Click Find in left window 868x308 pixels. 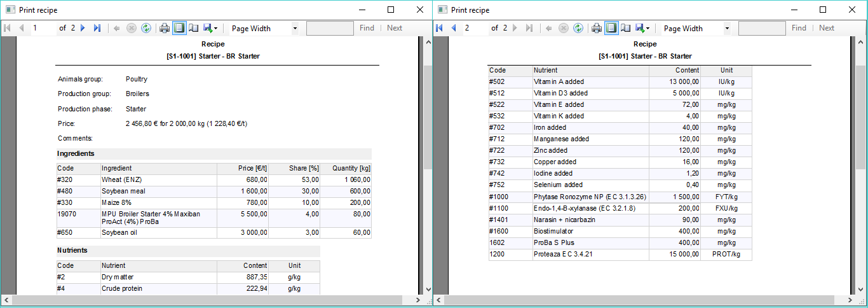point(367,28)
